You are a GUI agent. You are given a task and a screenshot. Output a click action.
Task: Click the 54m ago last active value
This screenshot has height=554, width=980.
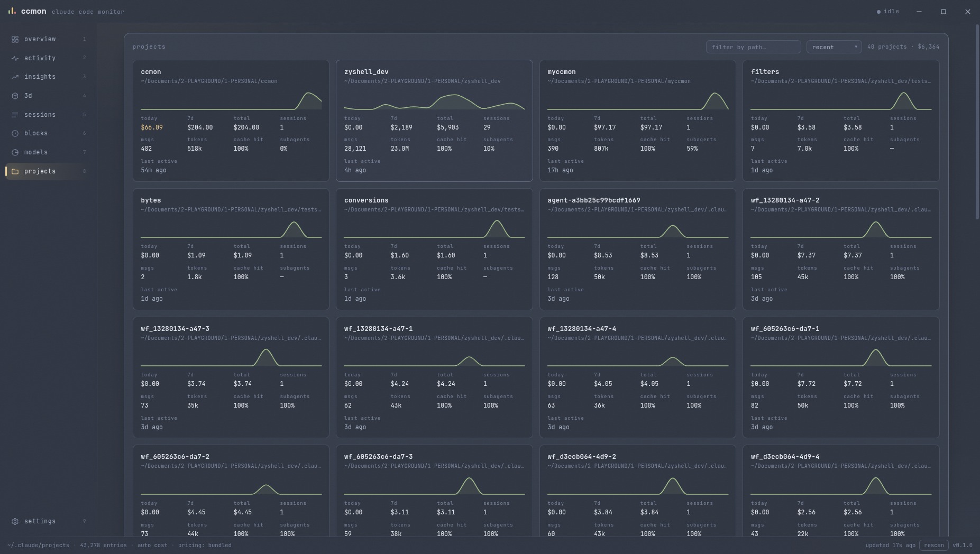click(x=153, y=170)
